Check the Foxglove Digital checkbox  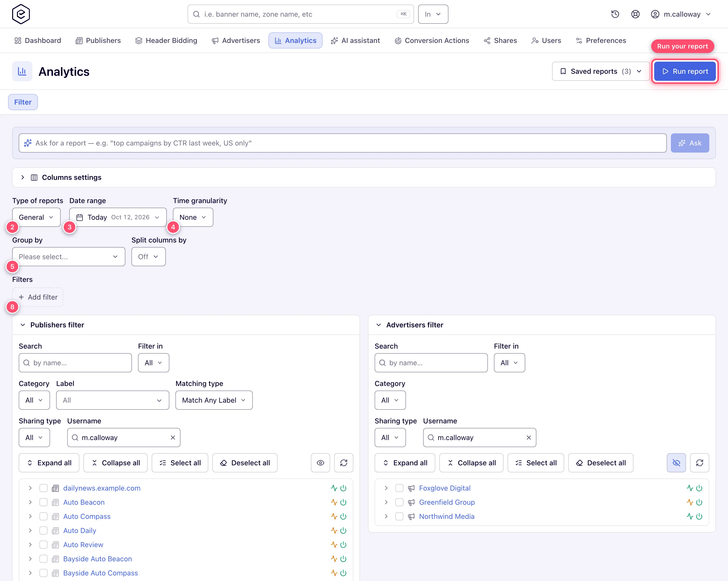tap(399, 488)
